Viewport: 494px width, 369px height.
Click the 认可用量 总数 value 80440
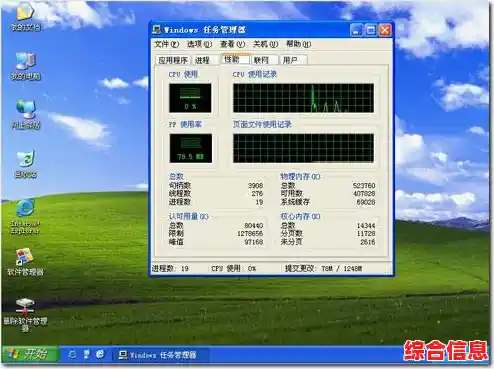click(254, 226)
